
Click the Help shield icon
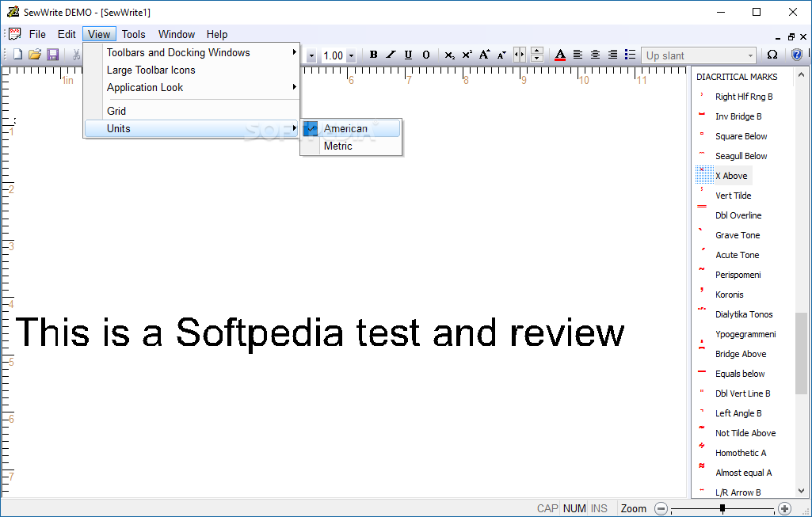coord(797,55)
